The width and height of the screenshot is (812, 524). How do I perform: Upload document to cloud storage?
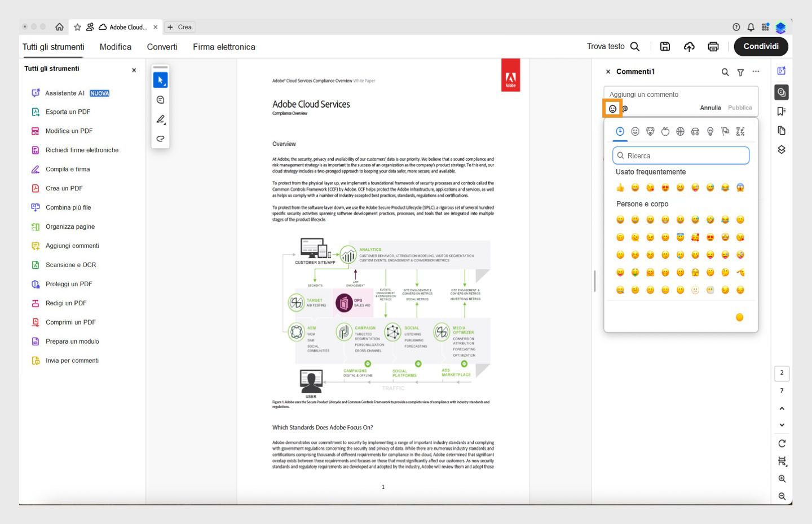point(689,47)
